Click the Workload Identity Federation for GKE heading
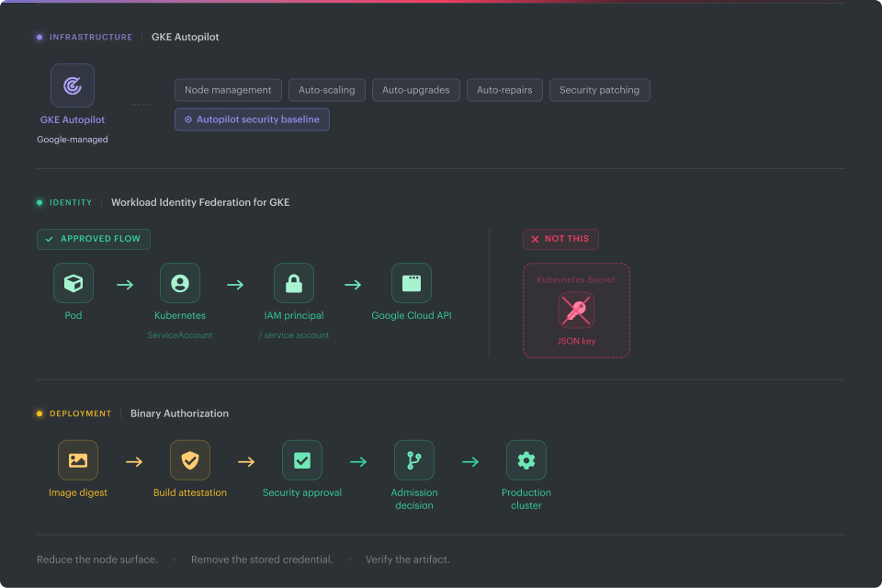 (x=200, y=202)
